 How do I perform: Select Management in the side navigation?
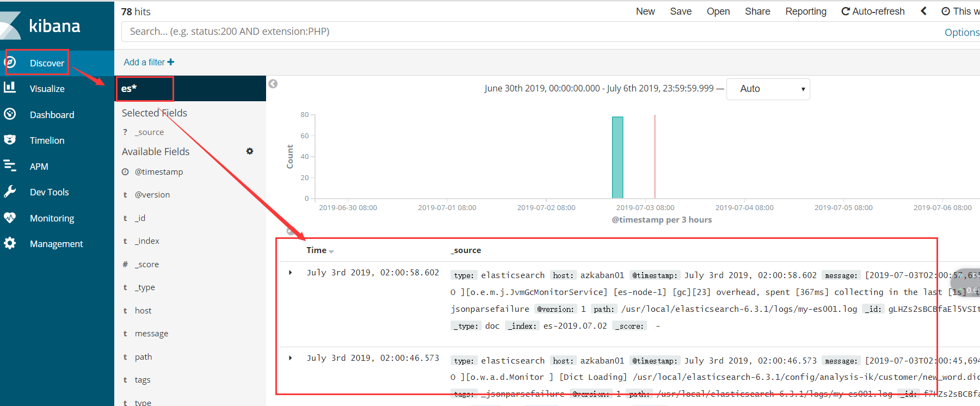[56, 244]
